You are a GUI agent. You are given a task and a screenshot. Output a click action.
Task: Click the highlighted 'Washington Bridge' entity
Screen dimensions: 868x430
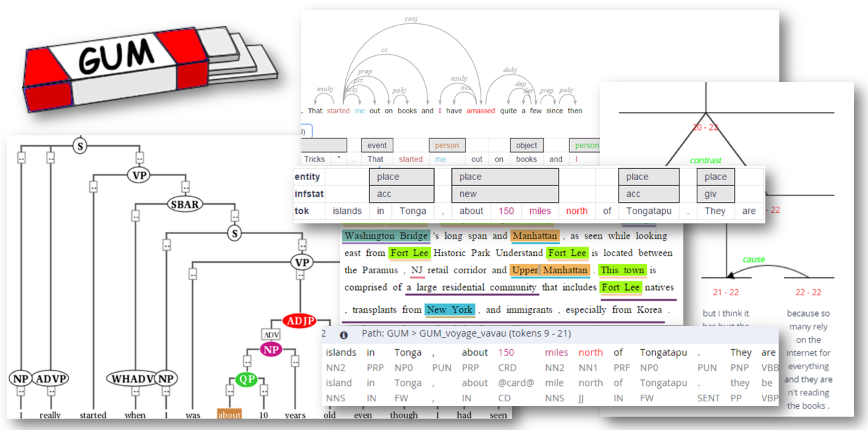(x=386, y=236)
